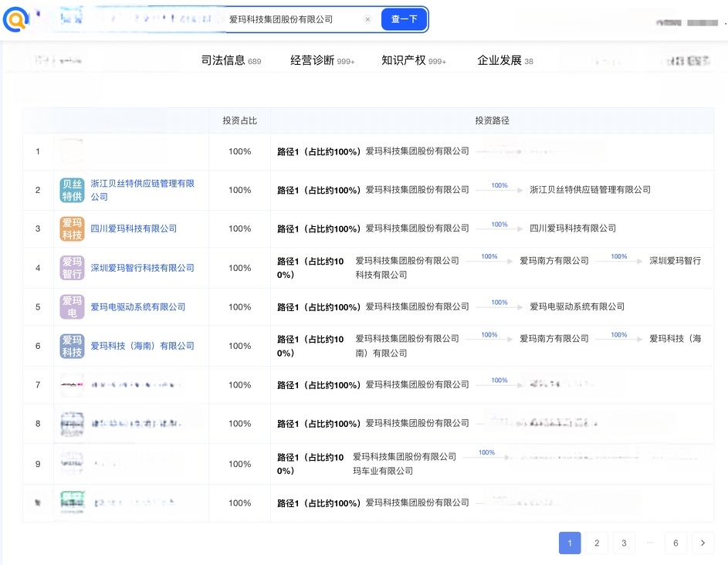Go to next page with the arrow
The width and height of the screenshot is (728, 565).
pos(703,543)
